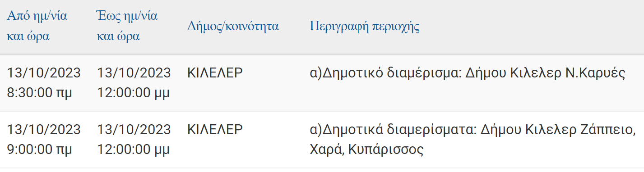Click the 9:00:00 πμ start time
Screen dimensions: 644x172
(39, 149)
